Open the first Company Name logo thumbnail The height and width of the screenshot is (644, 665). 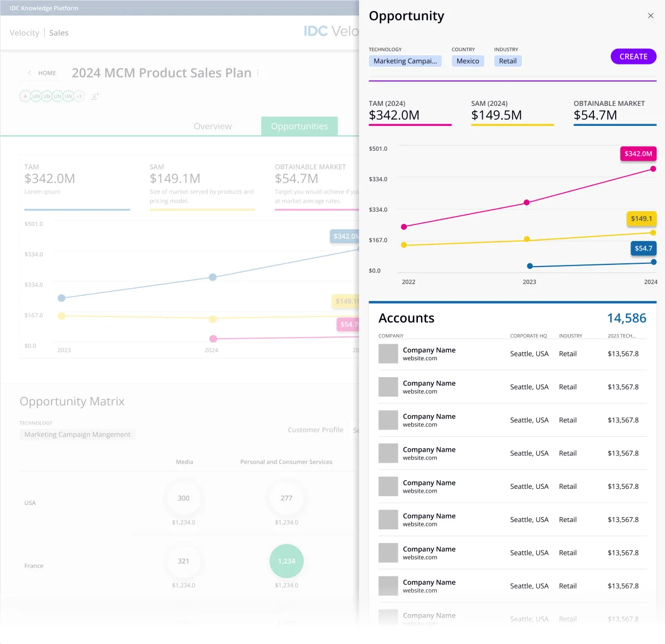pos(388,354)
